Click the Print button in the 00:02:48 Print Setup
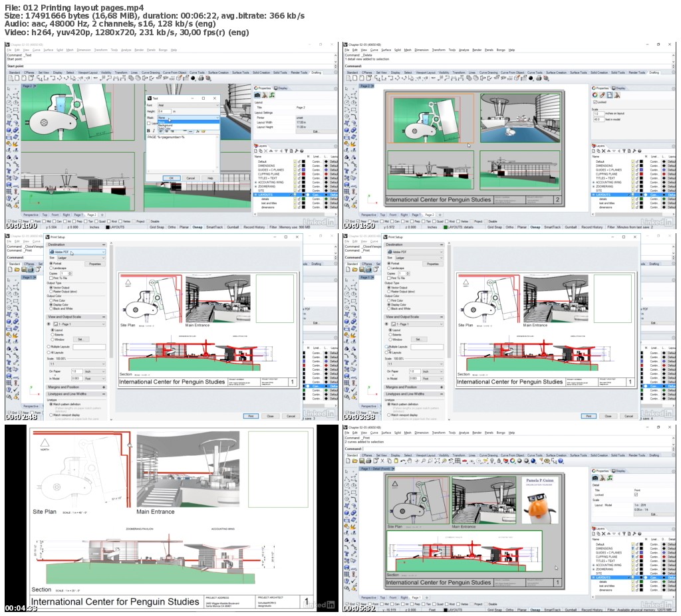The image size is (681, 616). point(251,416)
